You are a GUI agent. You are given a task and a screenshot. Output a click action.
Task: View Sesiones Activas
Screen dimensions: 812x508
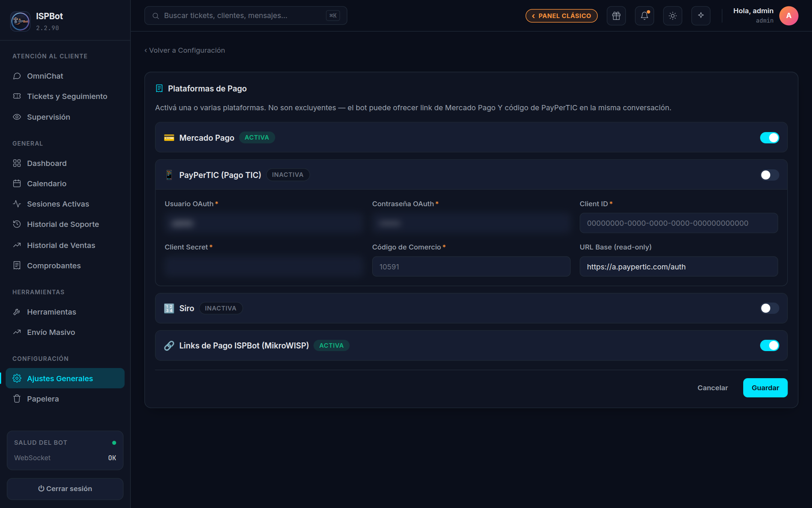[x=65, y=204]
